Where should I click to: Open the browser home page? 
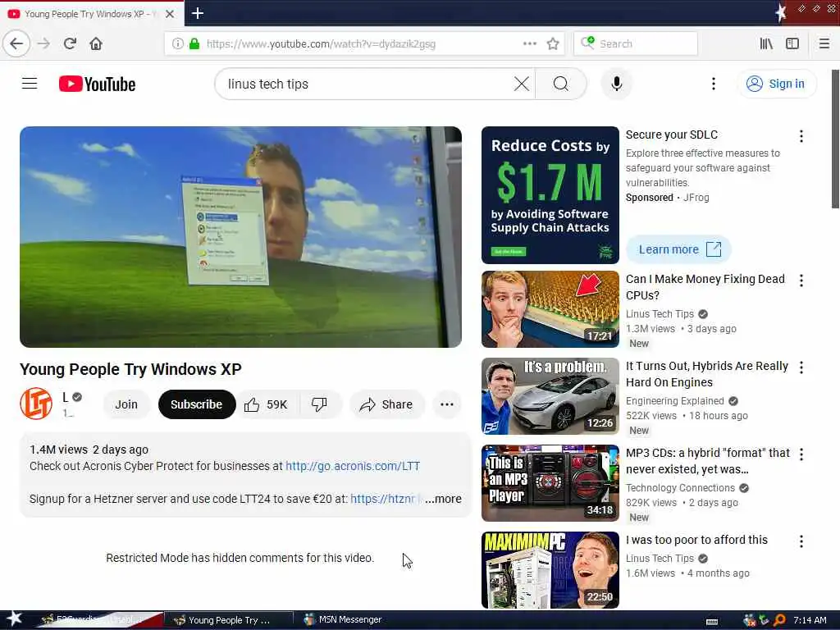pyautogui.click(x=96, y=43)
